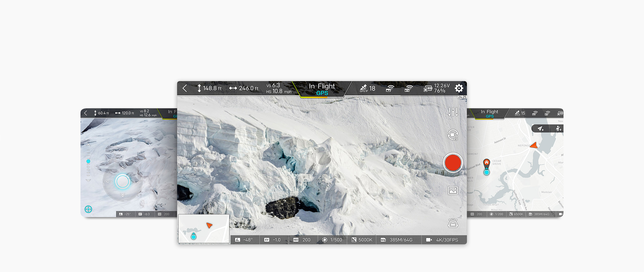
Task: Change ISO 200 setting in center
Action: click(x=302, y=240)
